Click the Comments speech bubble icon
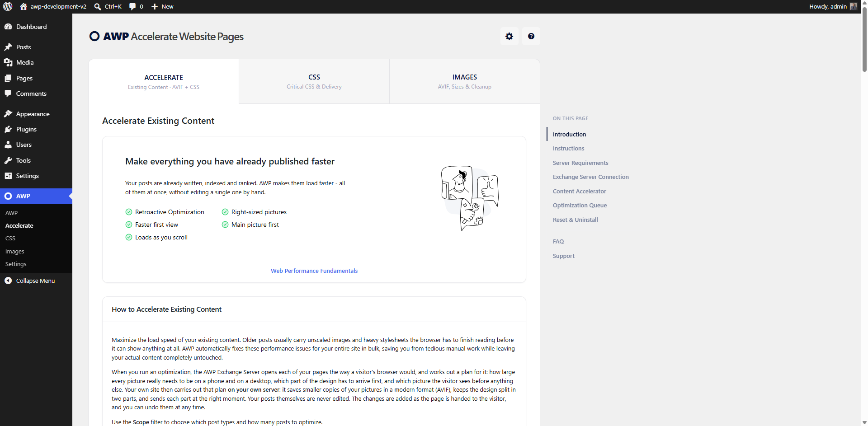Image resolution: width=868 pixels, height=426 pixels. tap(8, 94)
